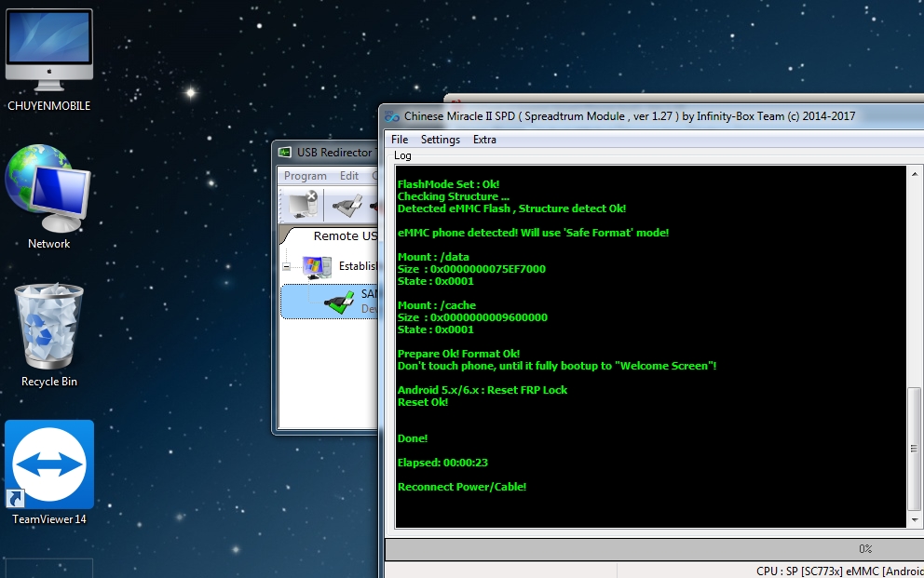Open the Edit menu in USB Redirector
The width and height of the screenshot is (924, 578).
349,176
